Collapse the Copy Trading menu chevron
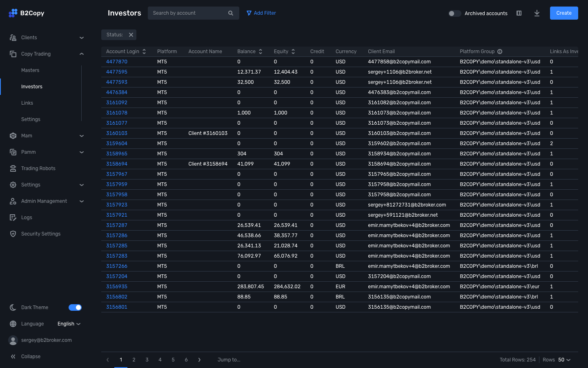588x368 pixels. pos(82,54)
